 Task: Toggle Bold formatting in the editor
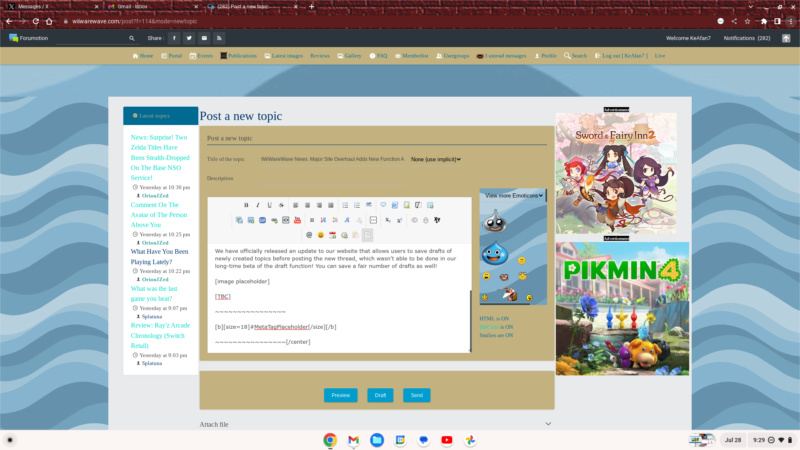coord(246,205)
